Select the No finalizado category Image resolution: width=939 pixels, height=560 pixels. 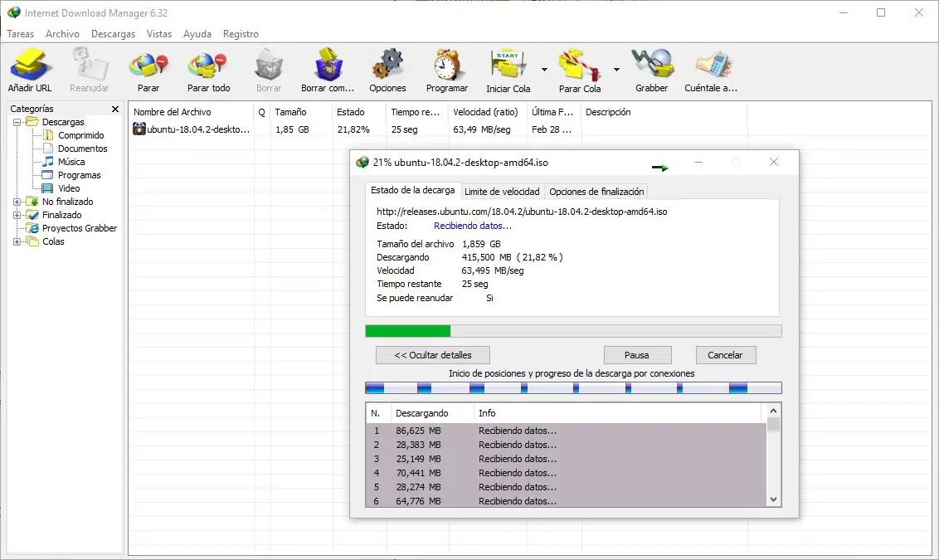pyautogui.click(x=68, y=202)
